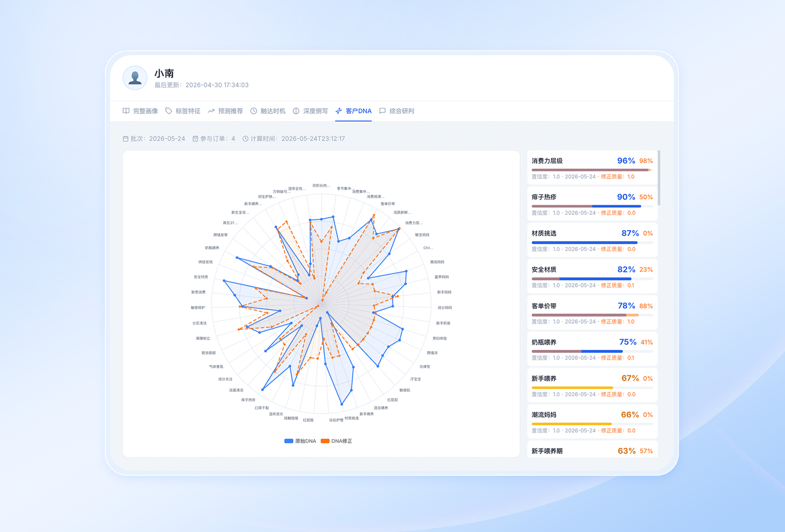This screenshot has height=532, width=785.
Task: Click the trend arrow icon for 预测推荐
Action: coord(211,111)
